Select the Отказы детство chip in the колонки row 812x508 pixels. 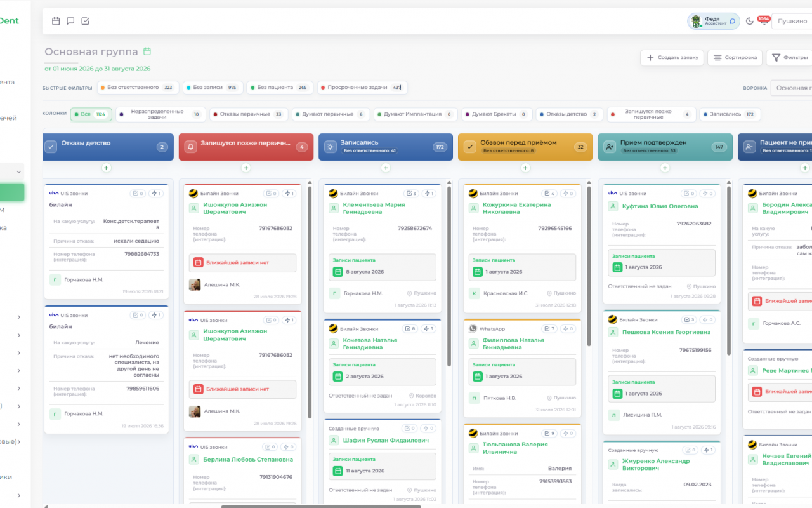tap(569, 114)
